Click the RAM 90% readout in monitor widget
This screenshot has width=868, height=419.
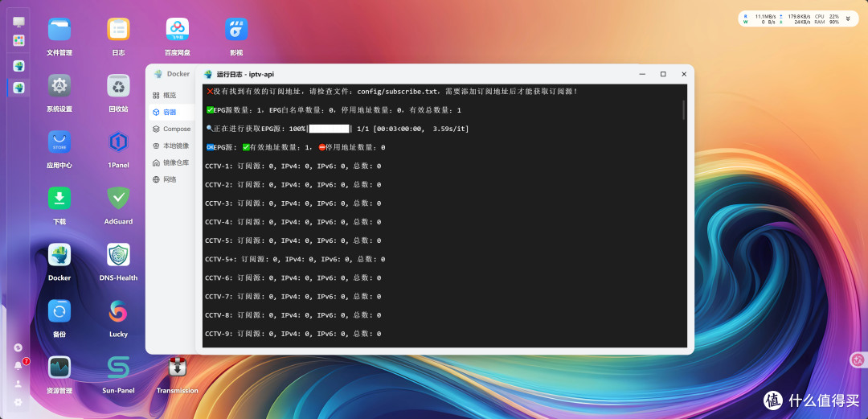(826, 23)
